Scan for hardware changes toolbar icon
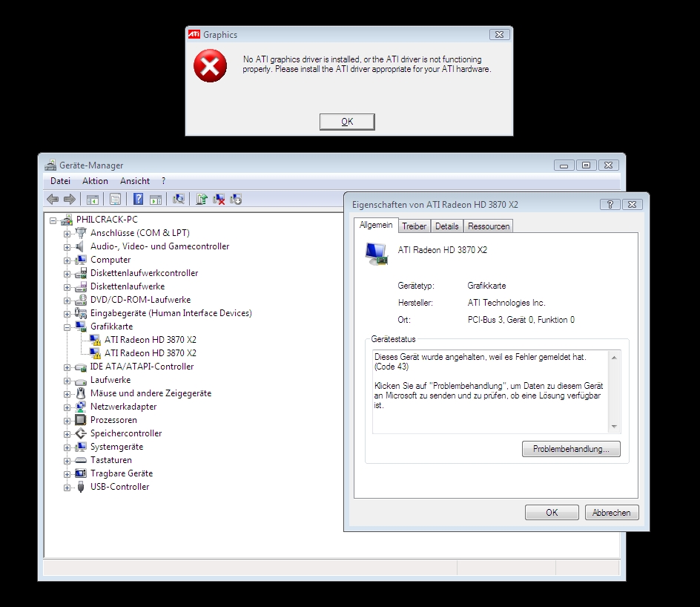Image resolution: width=700 pixels, height=607 pixels. click(x=179, y=199)
